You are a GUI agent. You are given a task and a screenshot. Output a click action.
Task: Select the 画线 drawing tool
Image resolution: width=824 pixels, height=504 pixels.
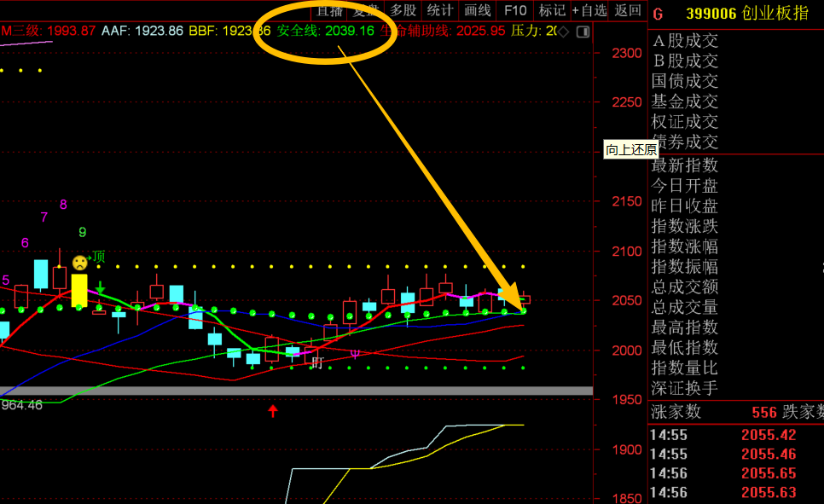[477, 10]
